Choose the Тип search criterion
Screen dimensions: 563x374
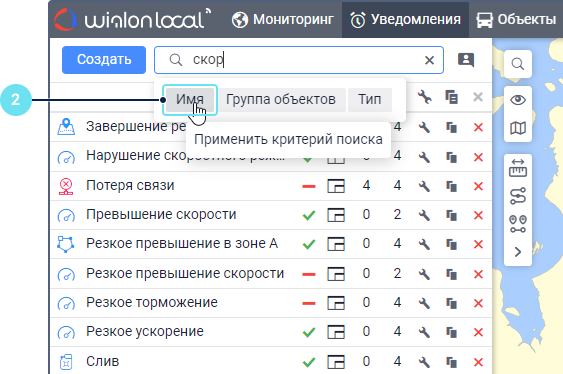(x=369, y=99)
